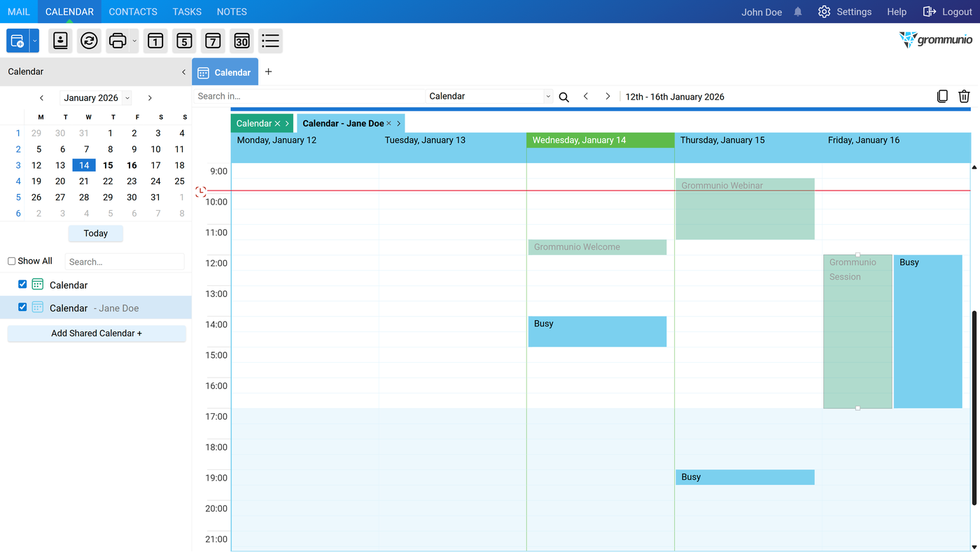Create a new appointment with toolbar icon
Screen dimensions: 980x552
[17, 41]
